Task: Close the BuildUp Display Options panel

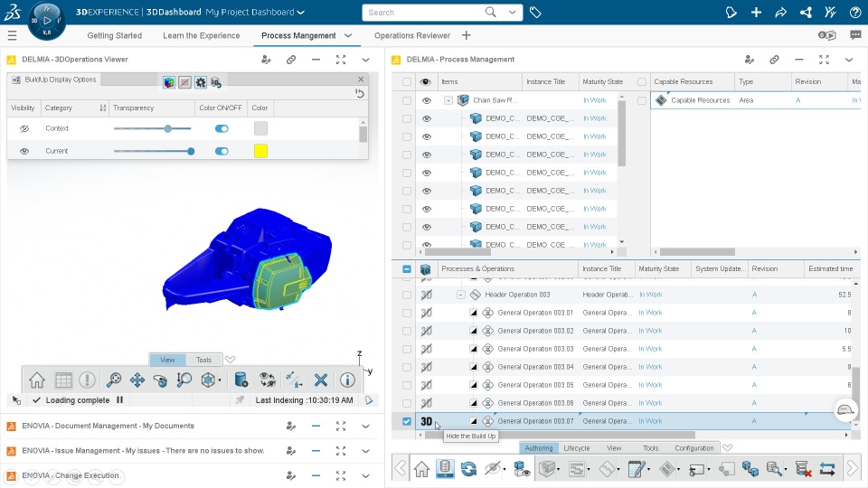Action: (x=361, y=80)
